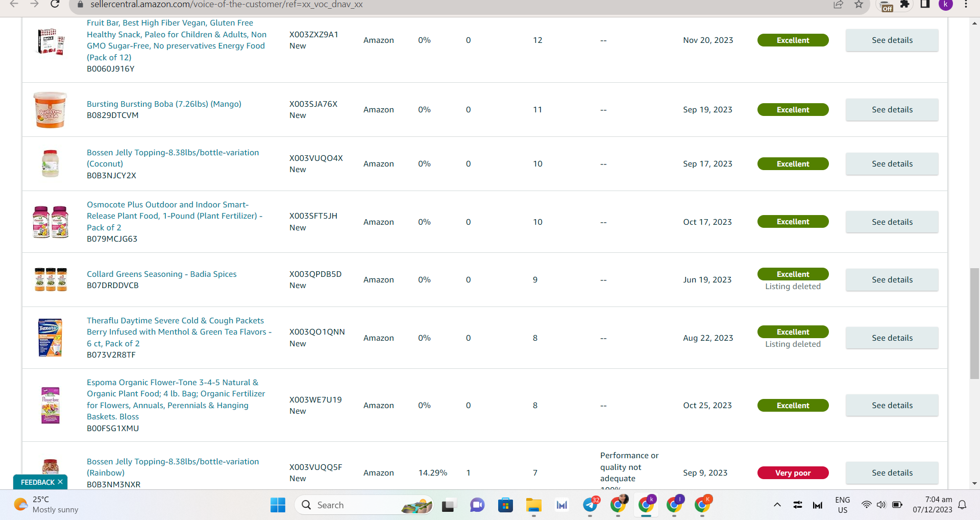
Task: Open Collard Greens Seasoning - Badia Spices link
Action: (x=162, y=274)
